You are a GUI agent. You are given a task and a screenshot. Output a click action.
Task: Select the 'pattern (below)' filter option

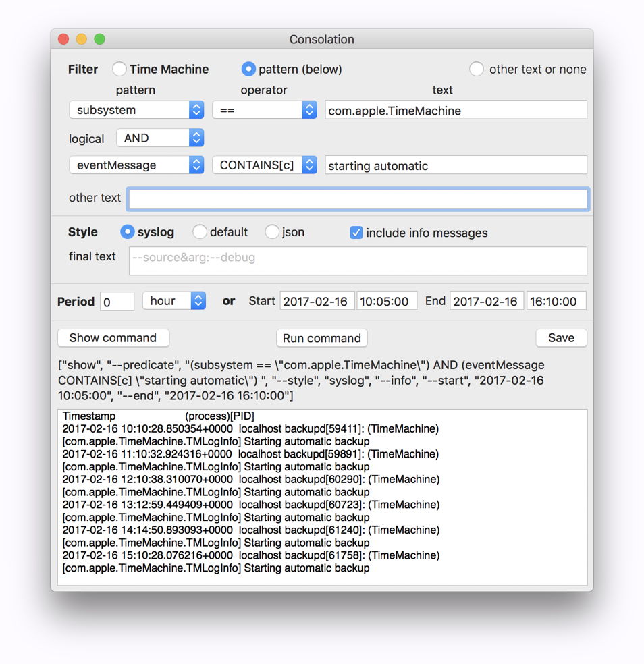point(248,69)
